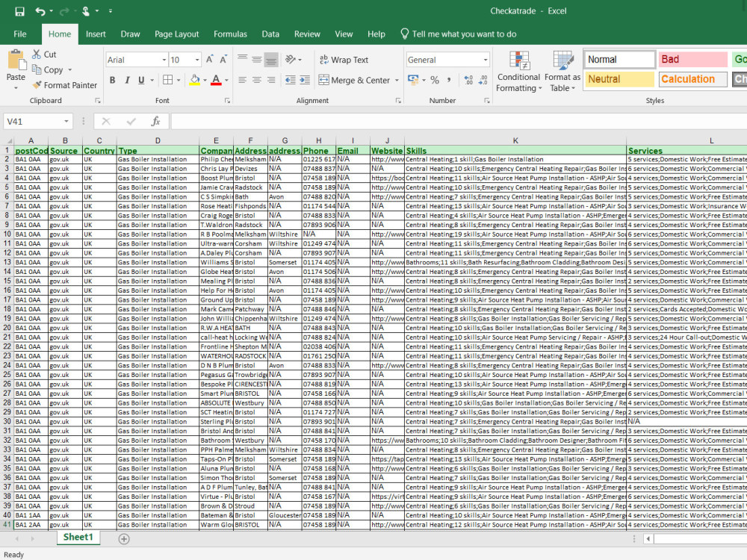Screen dimensions: 747x560
Task: Click the Redo arrow icon
Action: point(64,11)
